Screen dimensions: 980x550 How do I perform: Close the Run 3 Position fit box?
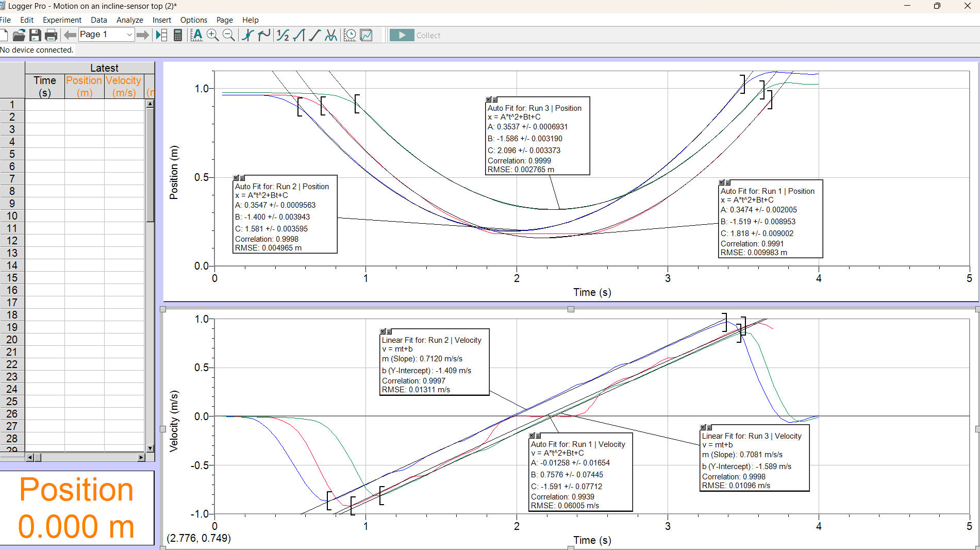[488, 99]
